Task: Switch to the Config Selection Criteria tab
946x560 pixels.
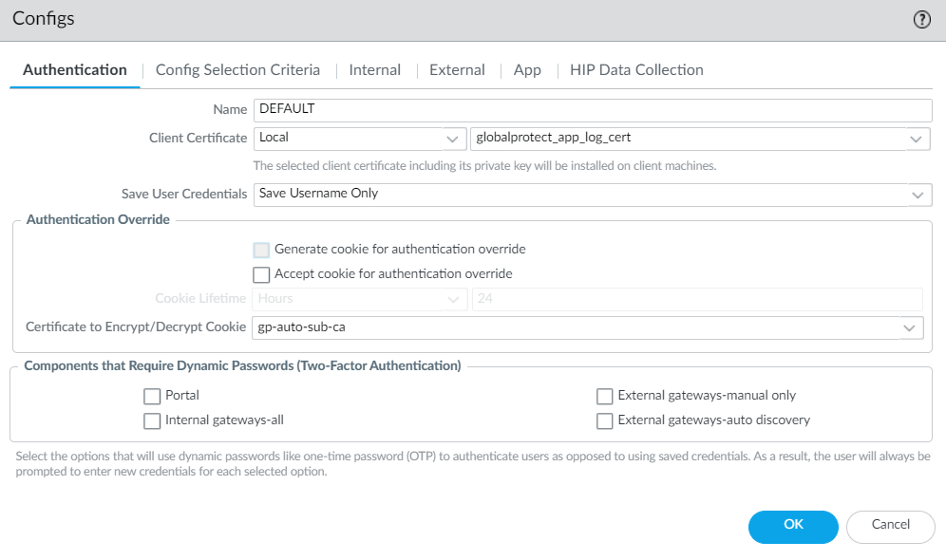Action: pyautogui.click(x=237, y=70)
